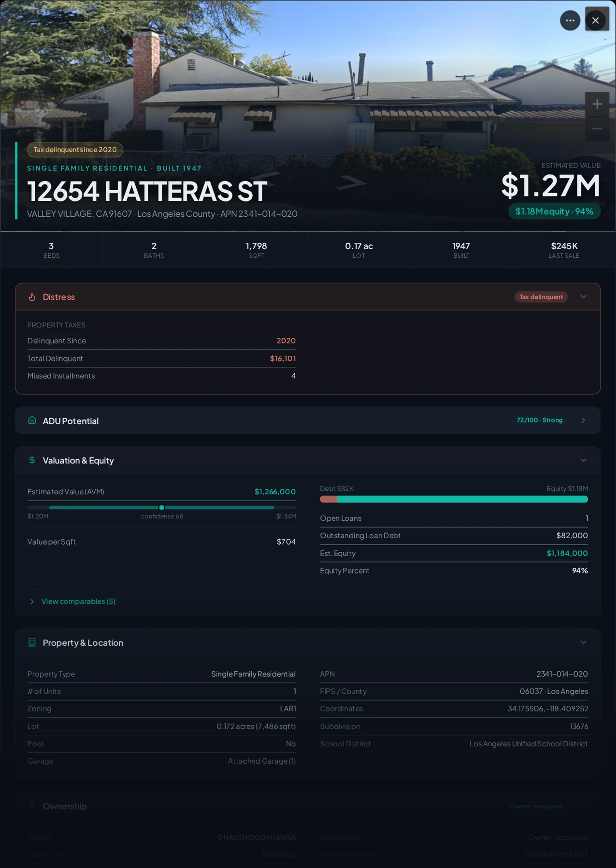The height and width of the screenshot is (868, 616).
Task: Click the Ownership section title
Action: pyautogui.click(x=65, y=806)
